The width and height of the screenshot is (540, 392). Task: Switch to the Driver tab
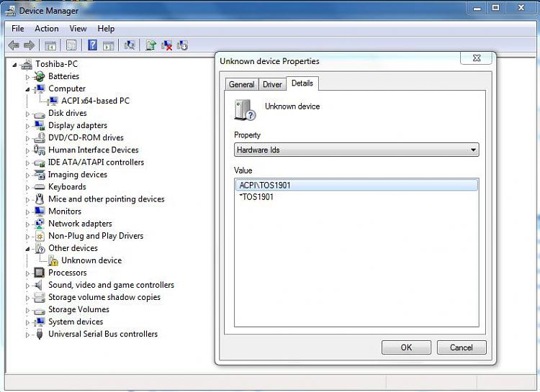[272, 84]
